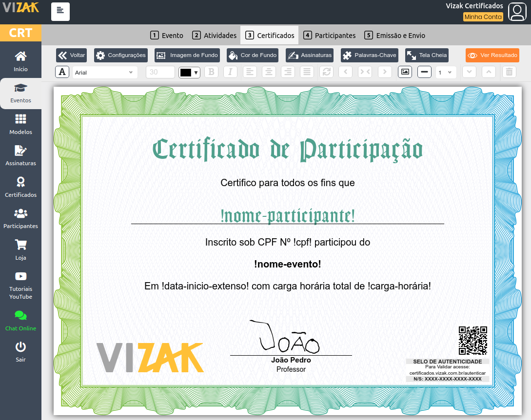Viewport: 531px width, 420px height.
Task: Open the black text color picker
Action: click(189, 72)
